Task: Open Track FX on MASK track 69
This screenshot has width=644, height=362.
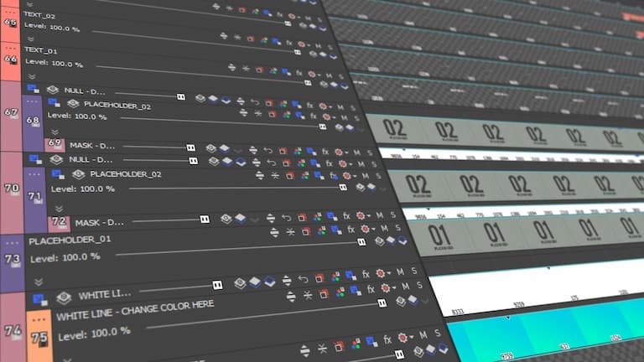Action: [x=325, y=152]
